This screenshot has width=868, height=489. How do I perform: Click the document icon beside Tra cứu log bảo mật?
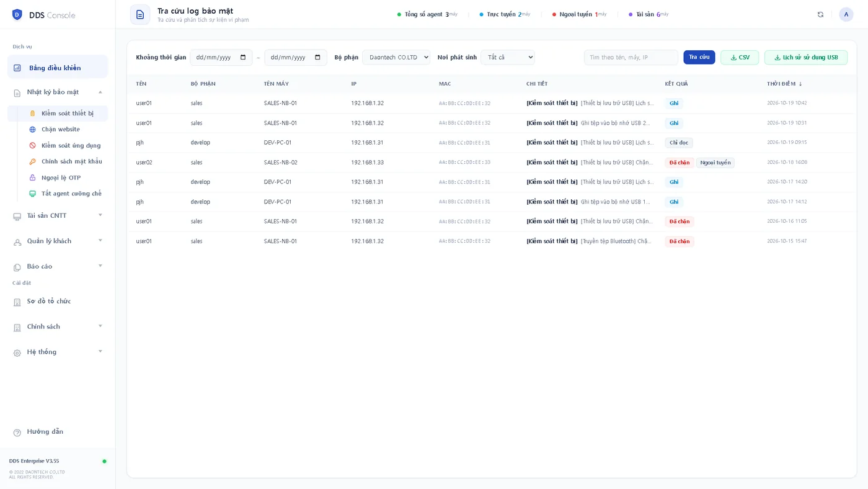point(140,14)
